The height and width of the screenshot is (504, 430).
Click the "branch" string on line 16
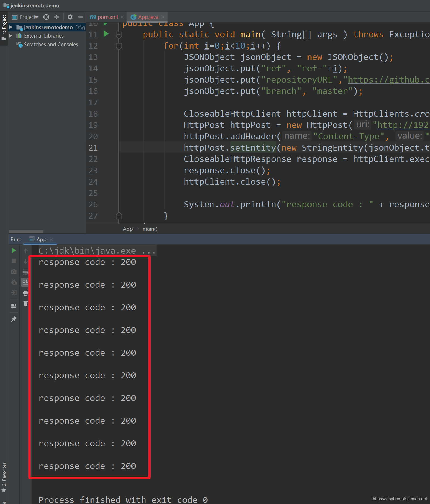pos(281,91)
